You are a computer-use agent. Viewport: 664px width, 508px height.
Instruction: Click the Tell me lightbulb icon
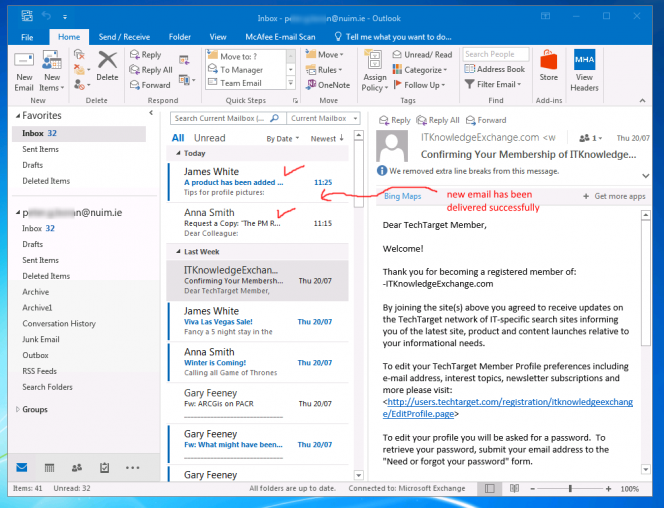[x=338, y=36]
